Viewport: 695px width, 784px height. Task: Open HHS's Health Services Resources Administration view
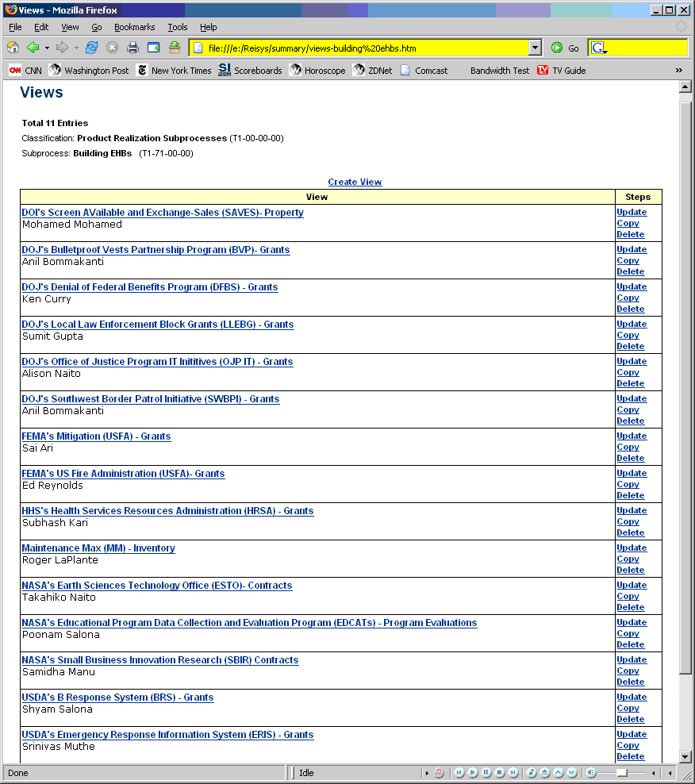pyautogui.click(x=167, y=511)
